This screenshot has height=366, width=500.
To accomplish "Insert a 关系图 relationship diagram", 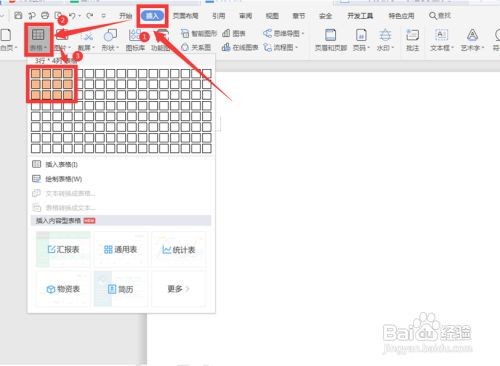I will 196,48.
